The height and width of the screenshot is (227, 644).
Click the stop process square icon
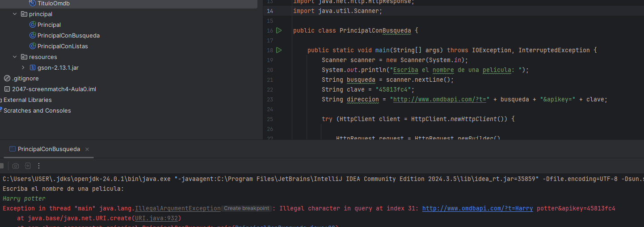(1, 166)
